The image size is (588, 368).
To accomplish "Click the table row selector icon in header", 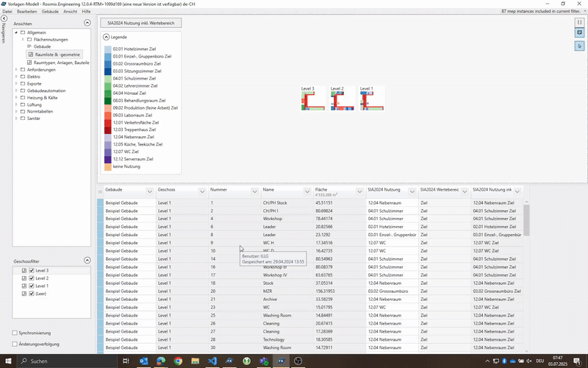I will [x=101, y=191].
